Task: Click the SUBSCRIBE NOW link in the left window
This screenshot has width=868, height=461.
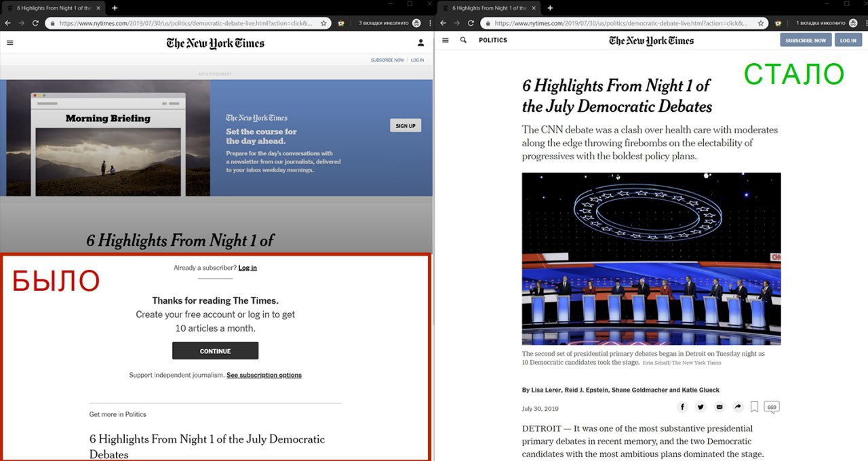Action: [x=387, y=60]
